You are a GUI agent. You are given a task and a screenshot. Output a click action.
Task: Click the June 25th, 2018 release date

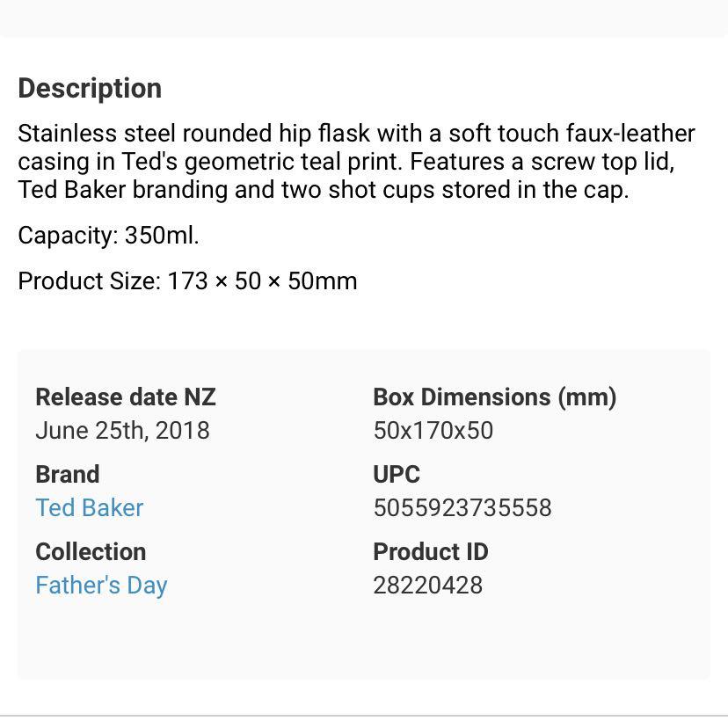pos(122,431)
